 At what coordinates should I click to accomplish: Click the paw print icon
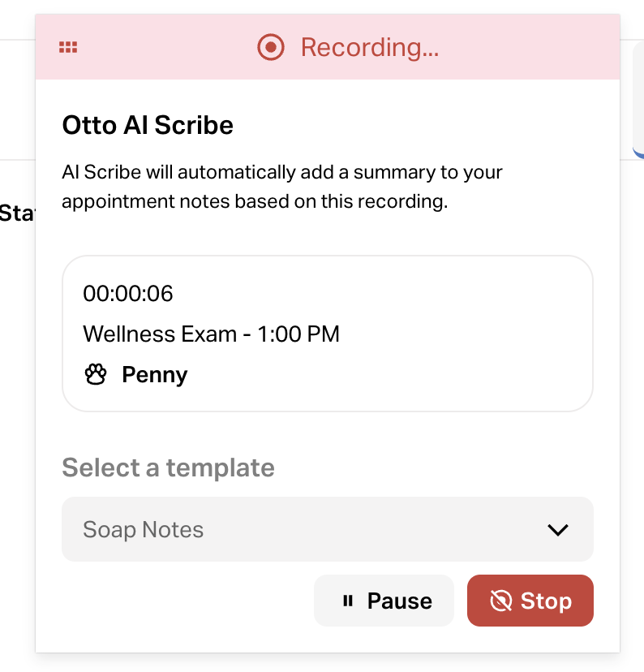(96, 375)
